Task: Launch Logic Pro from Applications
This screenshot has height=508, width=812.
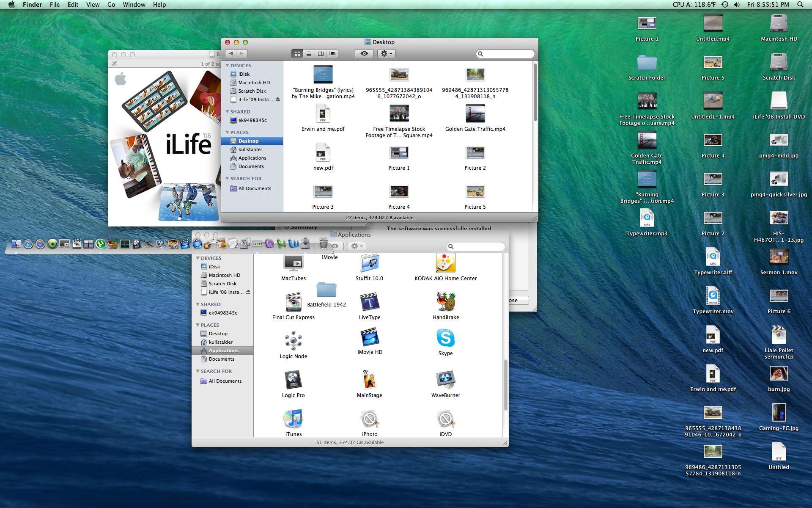Action: (x=293, y=380)
